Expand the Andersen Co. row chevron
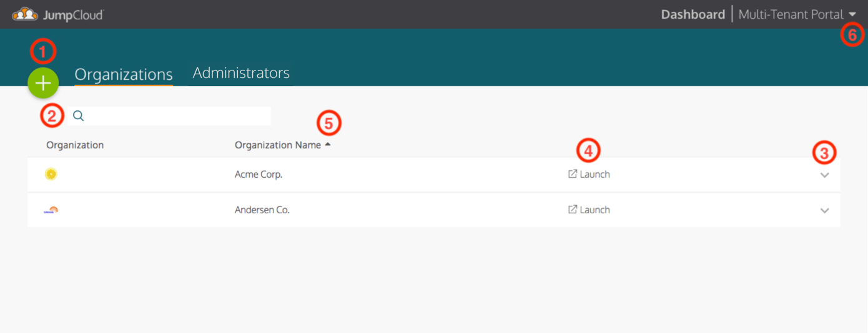This screenshot has width=868, height=333. point(824,211)
